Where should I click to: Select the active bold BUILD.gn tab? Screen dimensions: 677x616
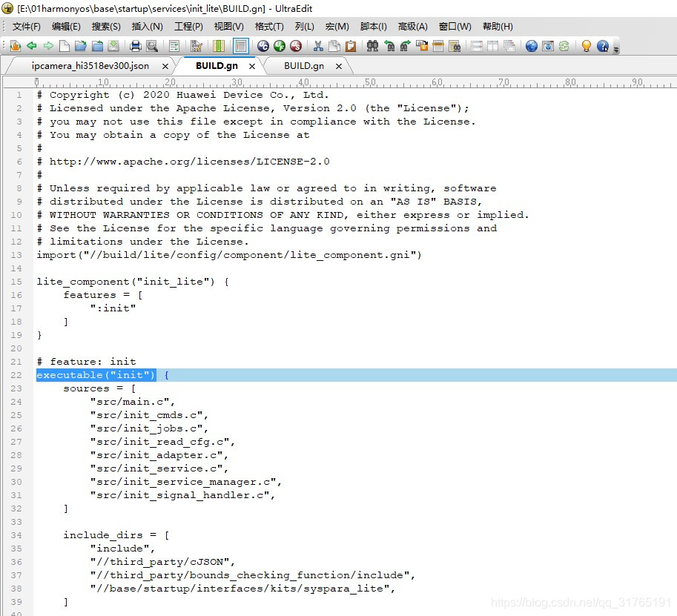[217, 66]
